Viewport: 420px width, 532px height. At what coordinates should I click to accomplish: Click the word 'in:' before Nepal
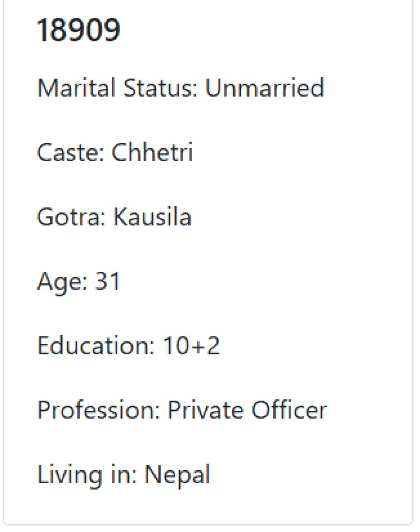tap(124, 475)
